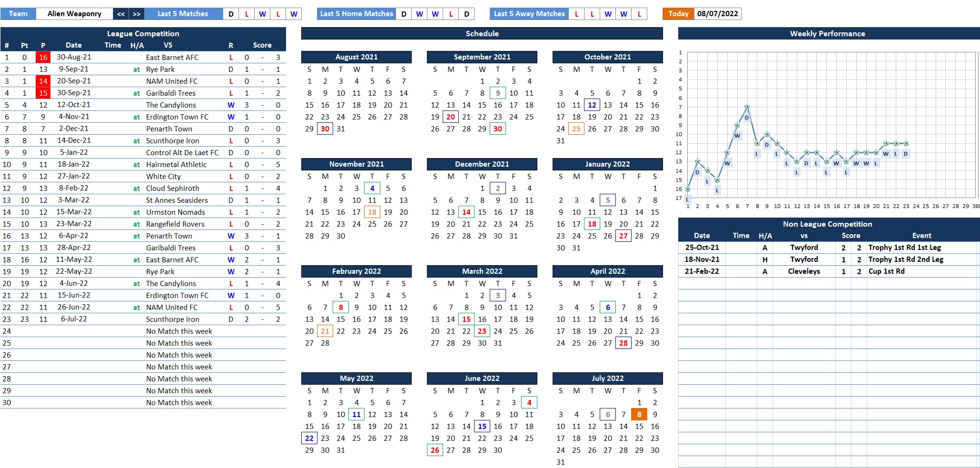Select the Non League Competition header
Screen dimensions: 980x468
pos(827,224)
